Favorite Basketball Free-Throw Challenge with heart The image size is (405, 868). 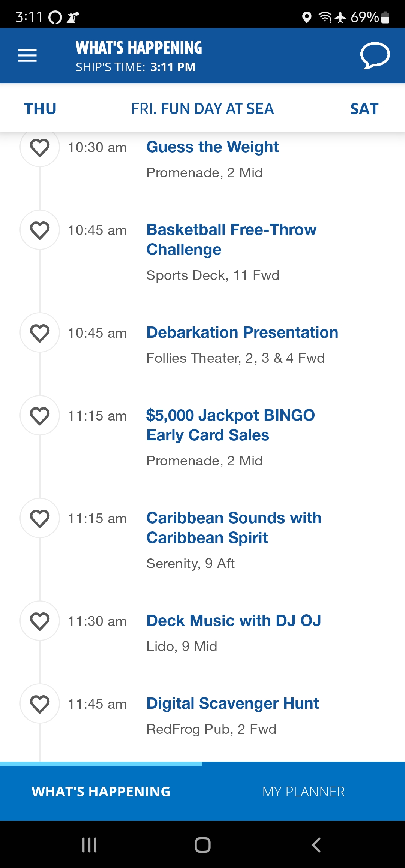pyautogui.click(x=40, y=230)
